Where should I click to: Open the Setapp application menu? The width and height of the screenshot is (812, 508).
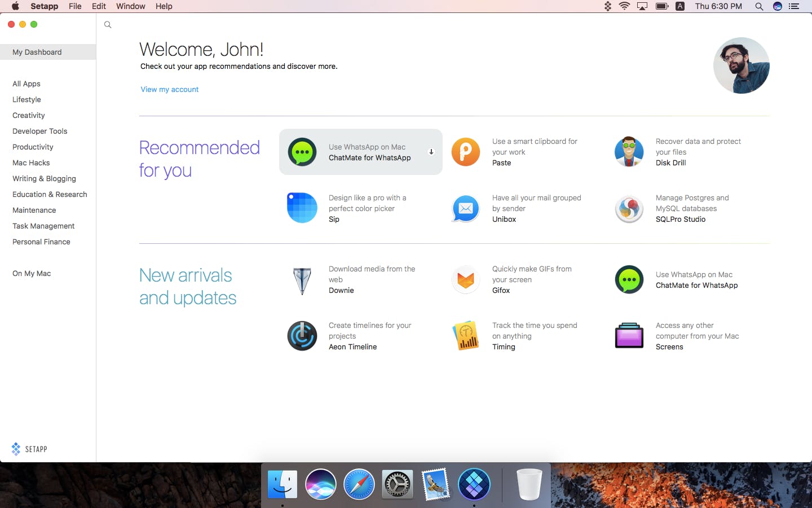coord(45,6)
